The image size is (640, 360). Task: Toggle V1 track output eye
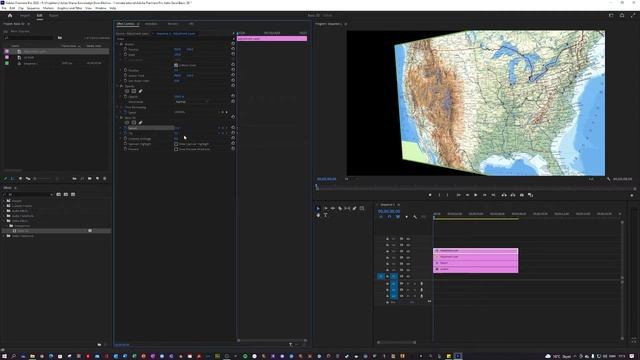408,276
